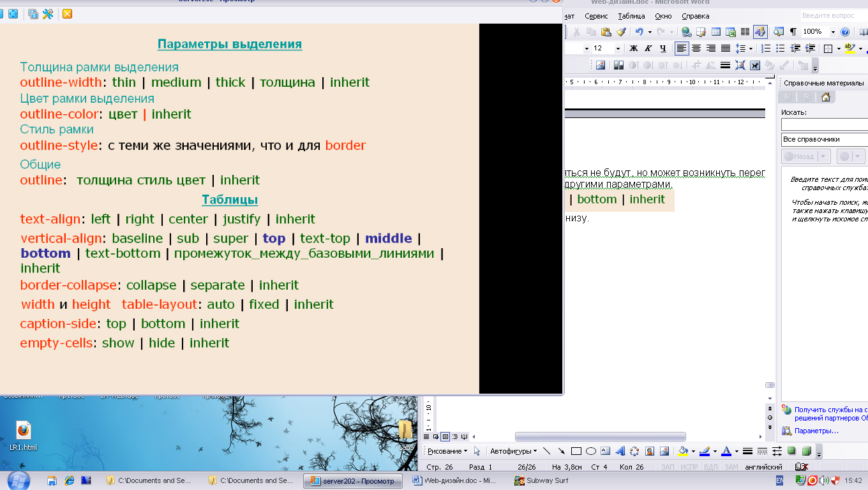This screenshot has width=868, height=490.
Task: Click Font Color 'A' on Drawing toolbar
Action: 726,451
